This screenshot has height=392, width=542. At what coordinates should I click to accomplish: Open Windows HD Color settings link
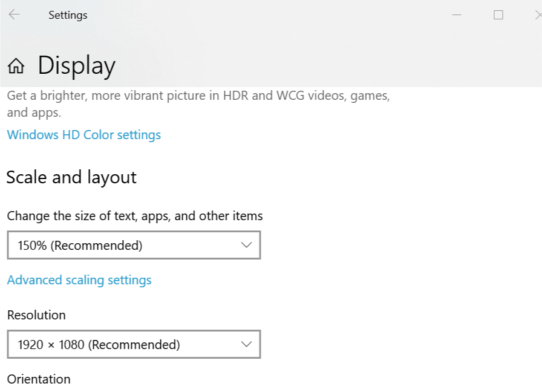click(x=84, y=135)
